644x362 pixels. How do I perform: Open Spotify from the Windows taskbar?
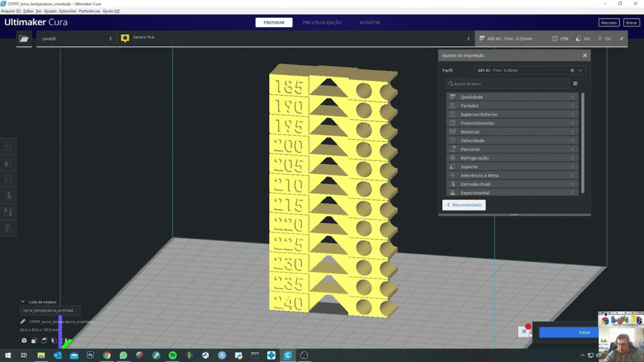click(x=172, y=356)
